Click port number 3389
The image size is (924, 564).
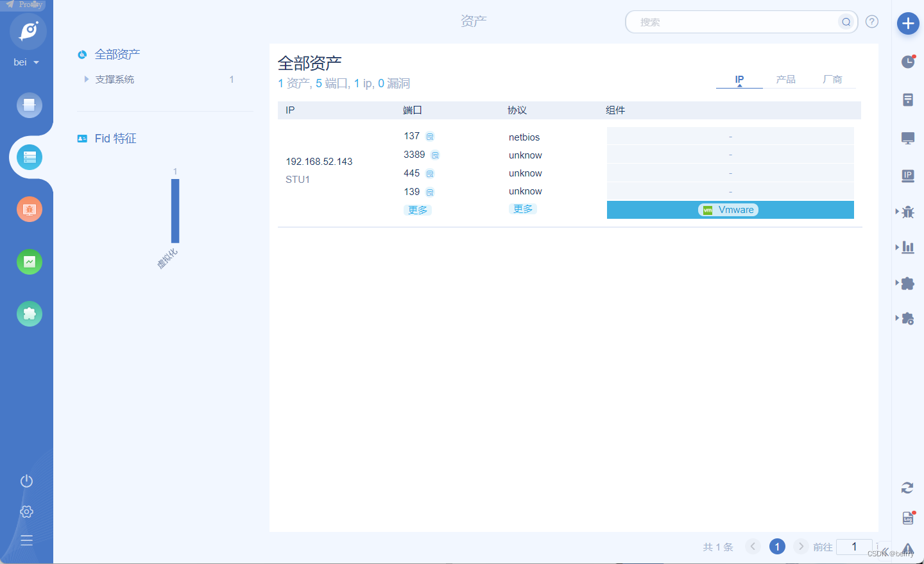tap(415, 155)
